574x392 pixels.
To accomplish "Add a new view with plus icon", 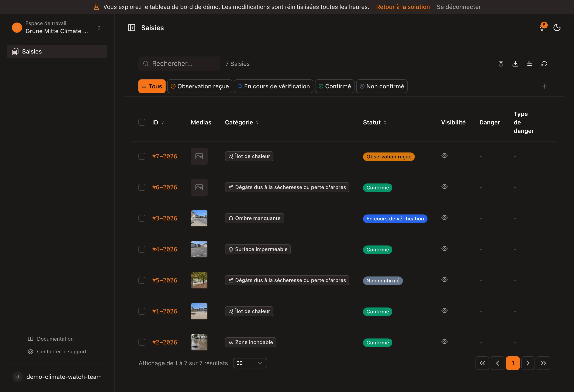I will 544,86.
